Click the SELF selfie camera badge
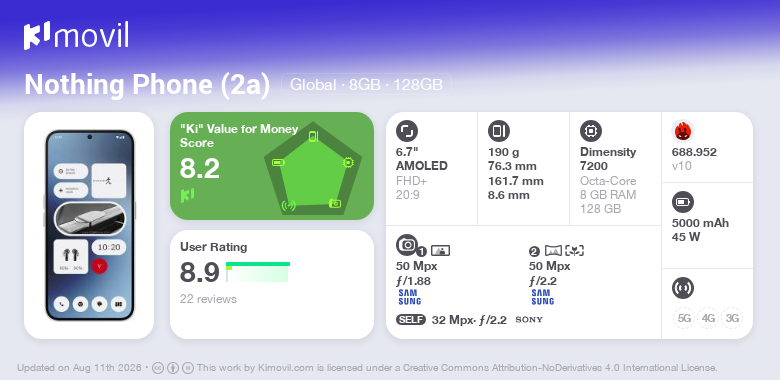Viewport: 780px width, 380px height. (411, 320)
